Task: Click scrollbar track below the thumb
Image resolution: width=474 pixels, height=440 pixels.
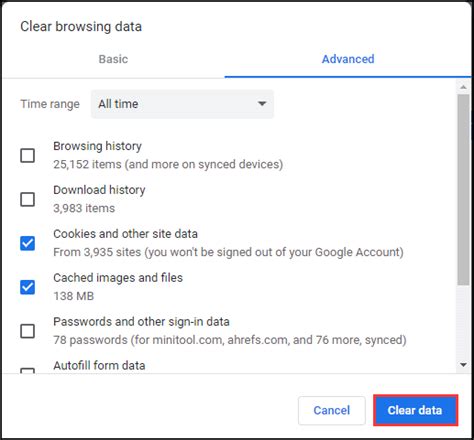Action: click(x=463, y=323)
